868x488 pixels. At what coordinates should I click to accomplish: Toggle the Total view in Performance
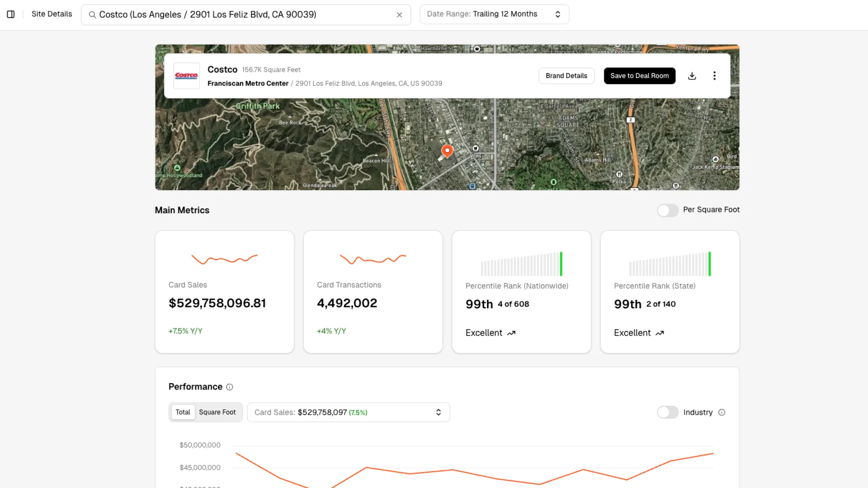click(183, 412)
